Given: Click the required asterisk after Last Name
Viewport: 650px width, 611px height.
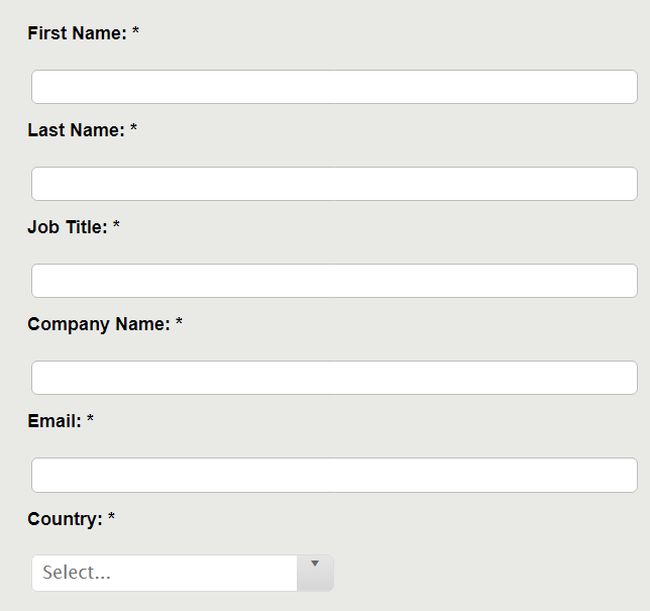Looking at the screenshot, I should [x=134, y=129].
